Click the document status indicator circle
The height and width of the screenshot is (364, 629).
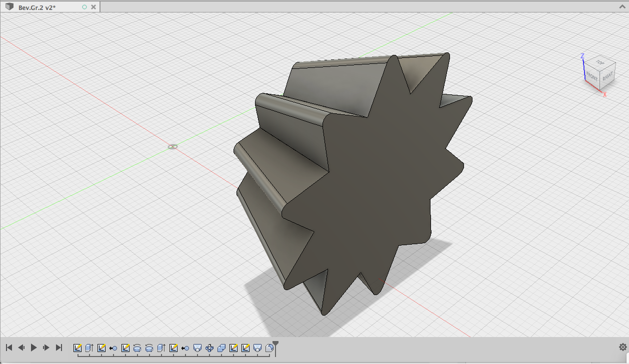pos(84,7)
